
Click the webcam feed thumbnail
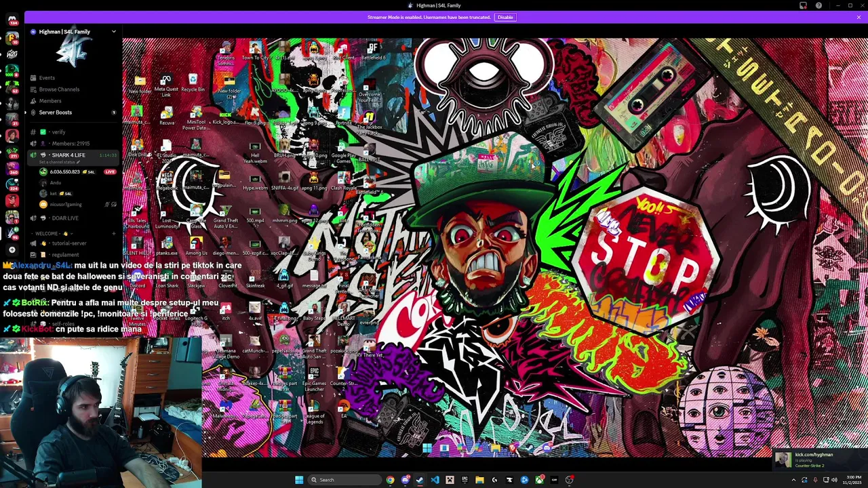pyautogui.click(x=100, y=412)
